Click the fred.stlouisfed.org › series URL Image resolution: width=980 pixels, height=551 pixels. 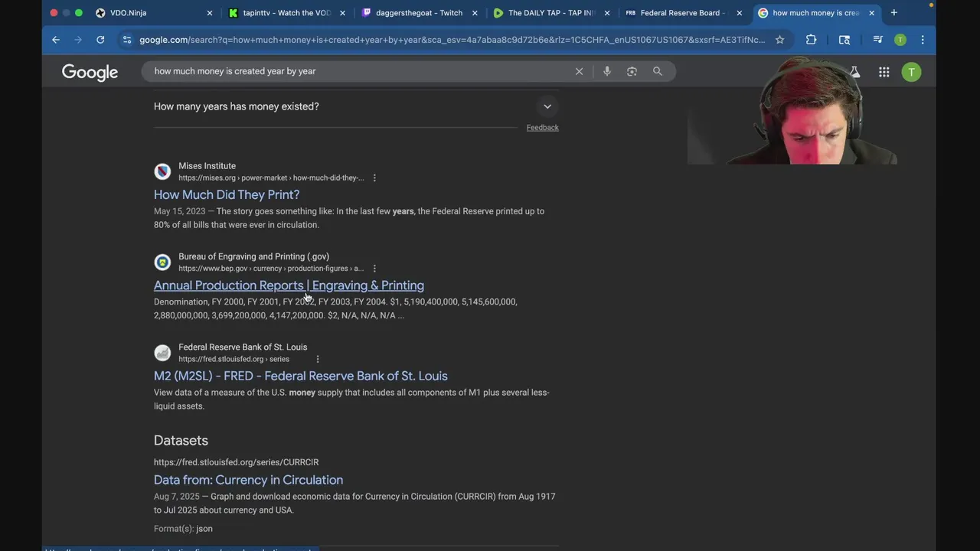(x=234, y=359)
